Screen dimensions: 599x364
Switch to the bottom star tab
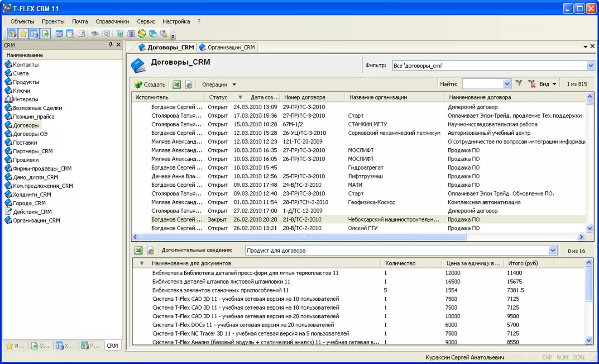point(15,345)
